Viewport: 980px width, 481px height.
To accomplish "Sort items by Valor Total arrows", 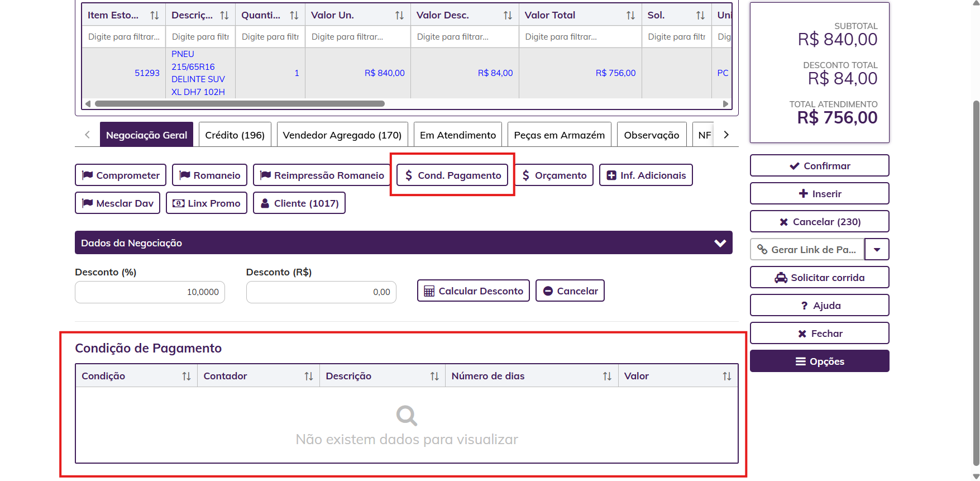I will 631,16.
